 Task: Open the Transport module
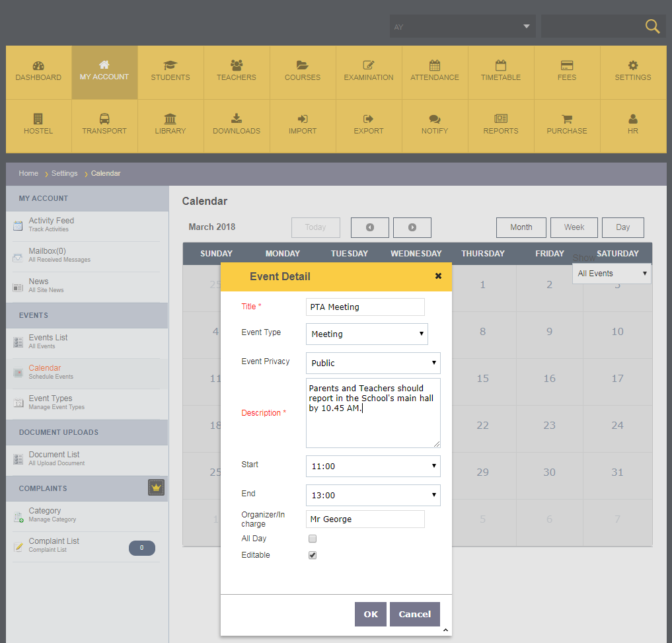pyautogui.click(x=104, y=125)
